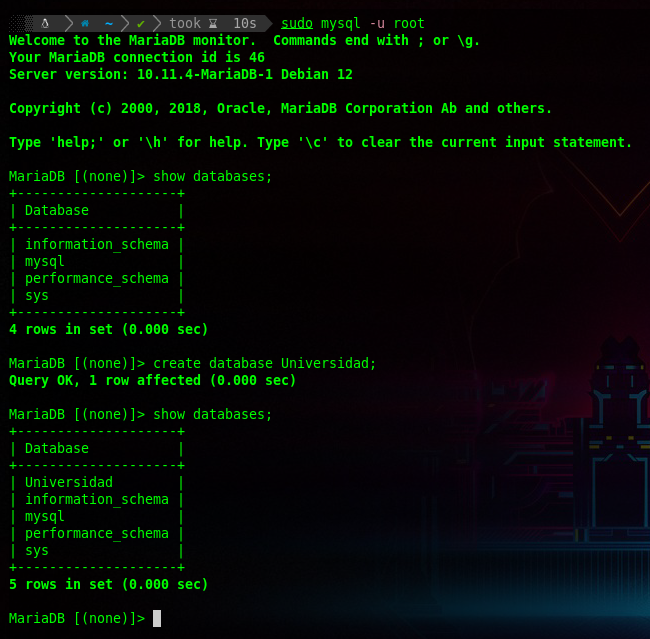The image size is (650, 639).
Task: Click '4 rows in set' result line
Action: pos(108,329)
